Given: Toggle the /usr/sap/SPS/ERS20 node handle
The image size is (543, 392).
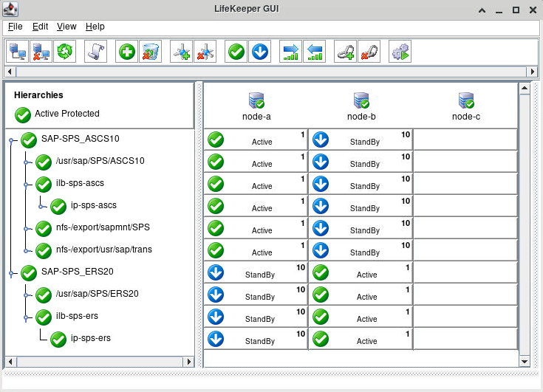Looking at the screenshot, I should point(26,295).
